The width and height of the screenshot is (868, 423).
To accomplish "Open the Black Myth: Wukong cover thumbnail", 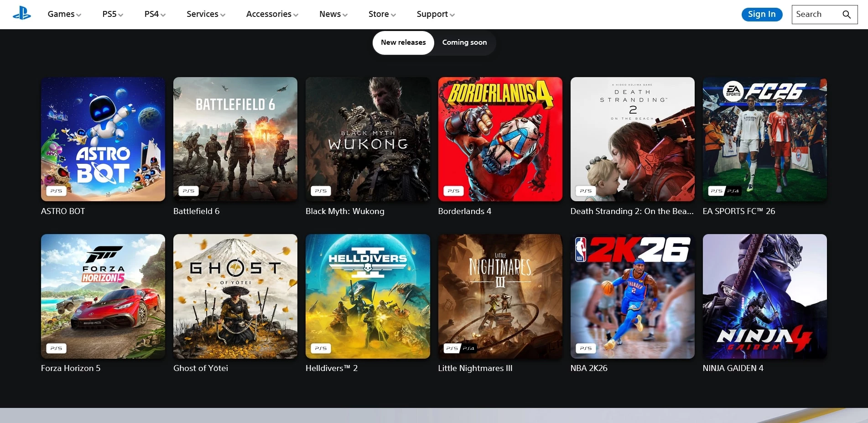I will click(x=368, y=139).
